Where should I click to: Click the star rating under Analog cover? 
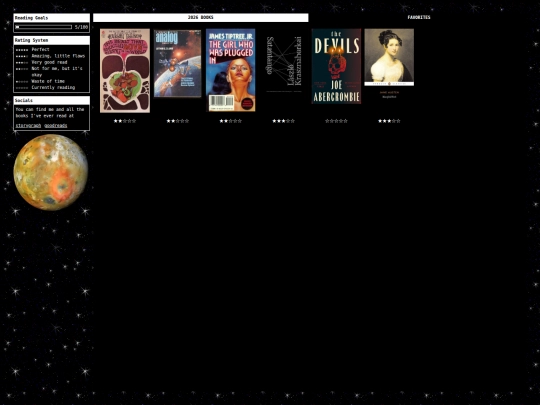[x=178, y=121]
